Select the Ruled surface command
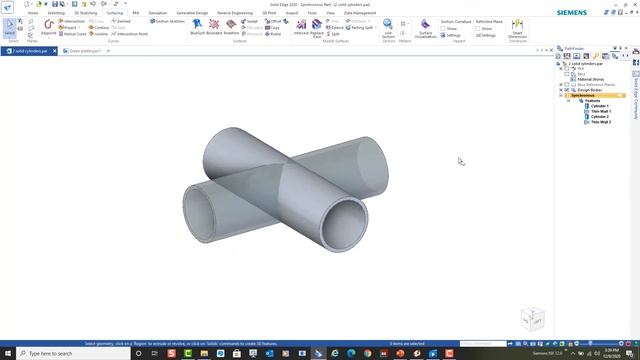 pos(273,34)
